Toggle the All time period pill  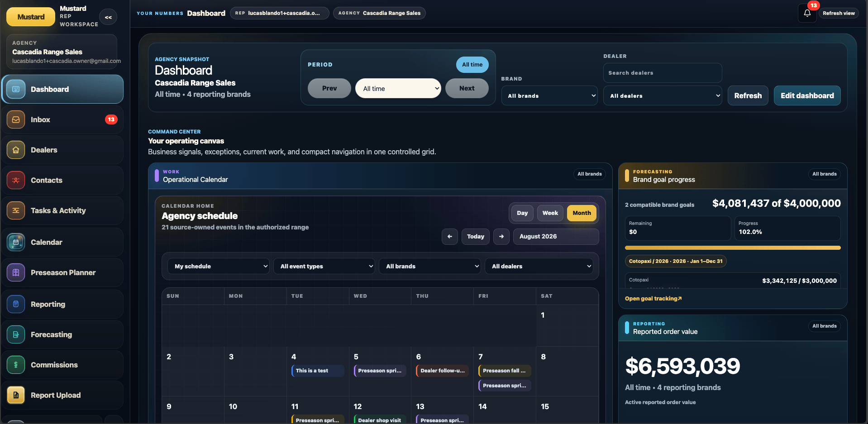point(472,65)
